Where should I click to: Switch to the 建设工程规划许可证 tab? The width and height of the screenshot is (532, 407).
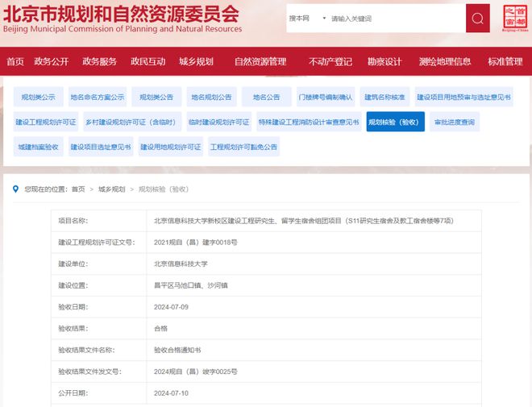click(x=46, y=123)
